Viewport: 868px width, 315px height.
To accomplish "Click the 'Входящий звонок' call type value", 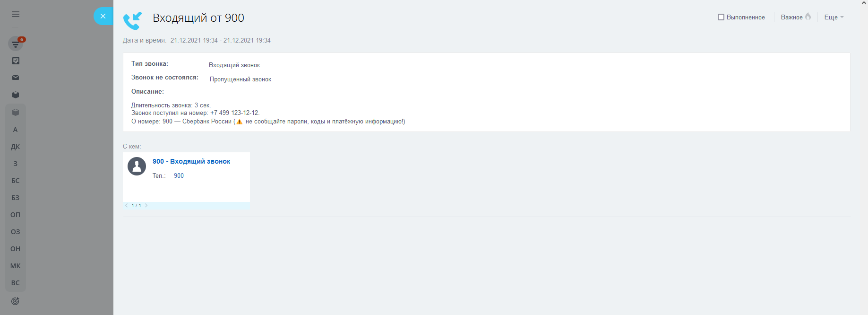I will click(234, 65).
